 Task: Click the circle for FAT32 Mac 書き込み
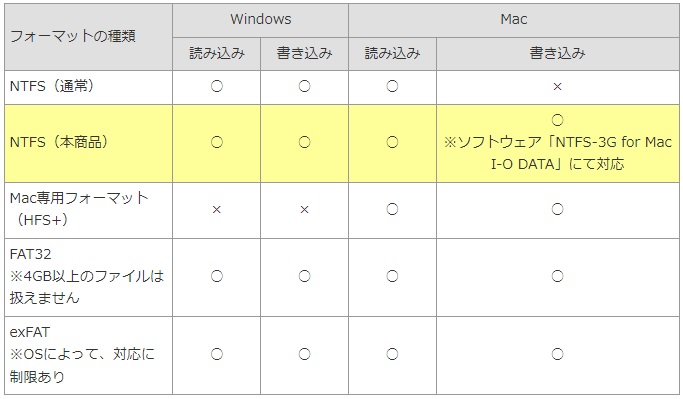(x=558, y=276)
